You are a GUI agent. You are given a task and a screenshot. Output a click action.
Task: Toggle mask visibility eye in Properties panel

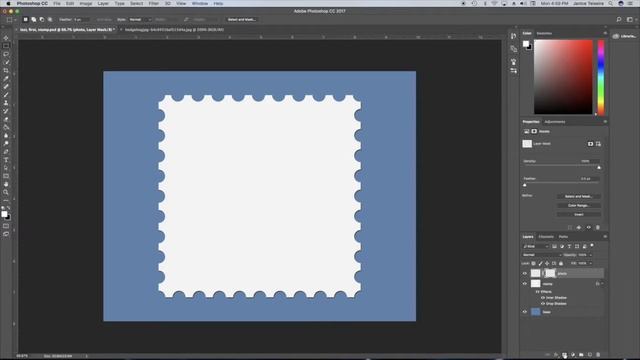[x=588, y=227]
